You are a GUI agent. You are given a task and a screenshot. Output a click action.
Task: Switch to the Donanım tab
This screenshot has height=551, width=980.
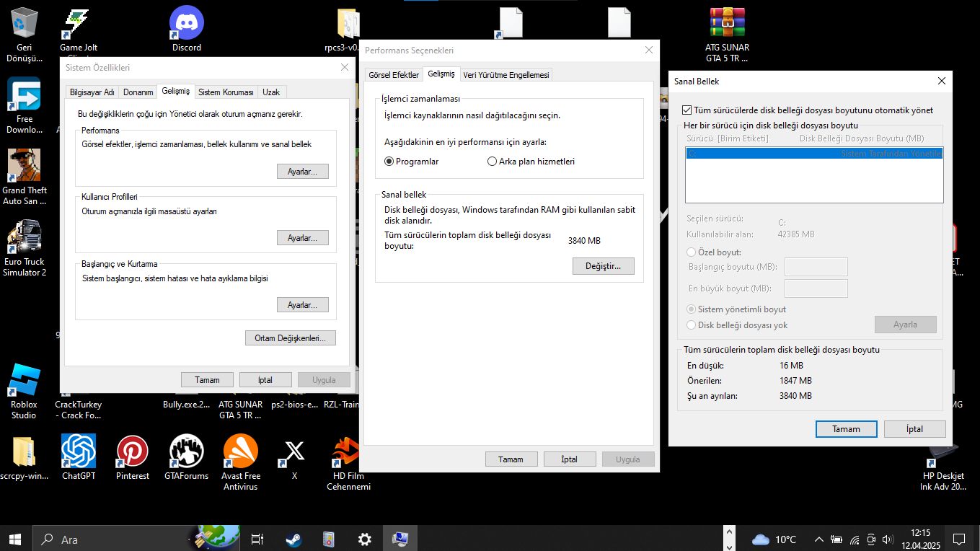[x=138, y=92]
